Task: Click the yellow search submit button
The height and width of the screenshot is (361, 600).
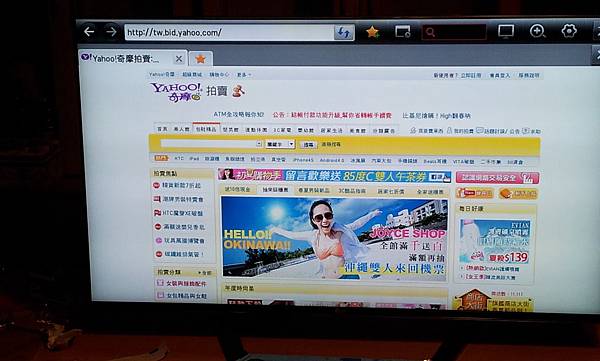Action: tap(308, 145)
